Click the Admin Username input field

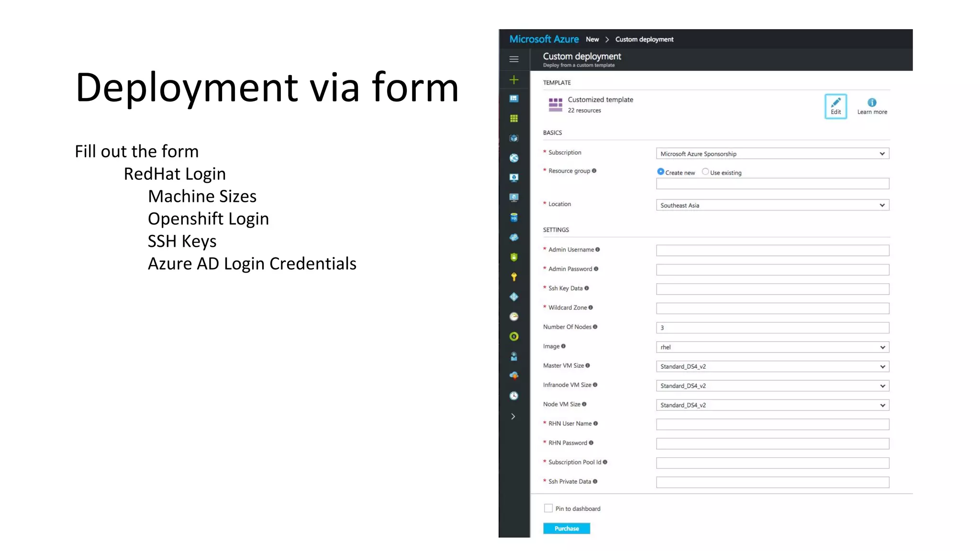772,251
